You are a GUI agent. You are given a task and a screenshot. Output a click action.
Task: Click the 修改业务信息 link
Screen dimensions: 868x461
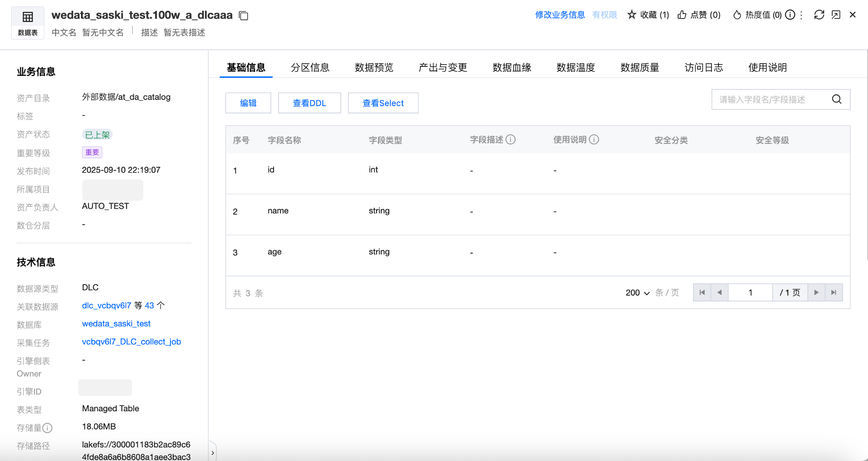560,15
